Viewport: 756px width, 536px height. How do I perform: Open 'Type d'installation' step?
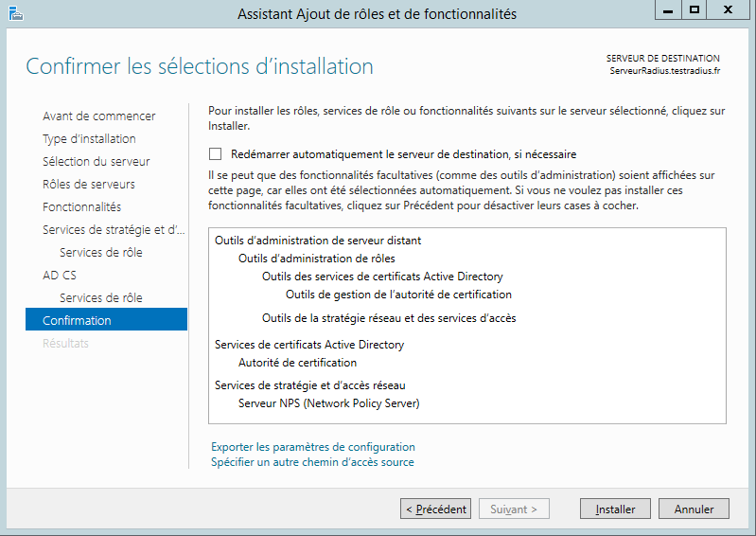pyautogui.click(x=89, y=138)
